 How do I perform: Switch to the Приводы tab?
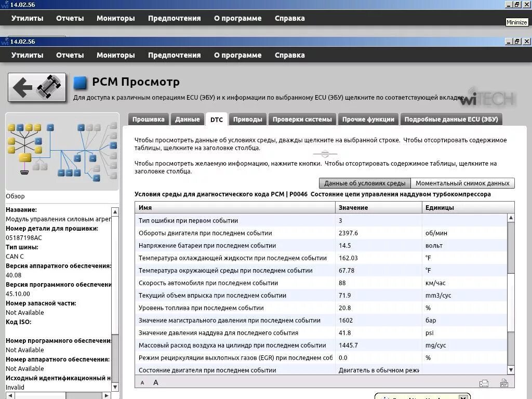point(248,119)
